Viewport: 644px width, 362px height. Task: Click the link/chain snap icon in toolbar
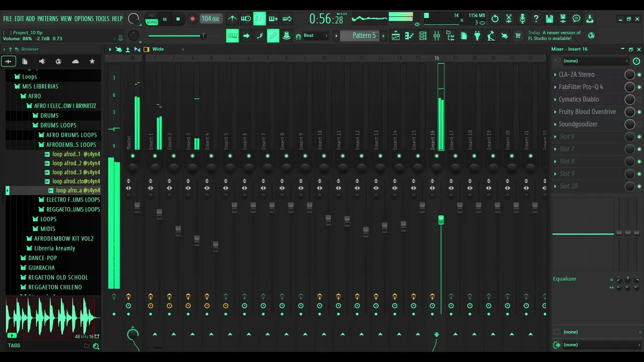[x=273, y=36]
